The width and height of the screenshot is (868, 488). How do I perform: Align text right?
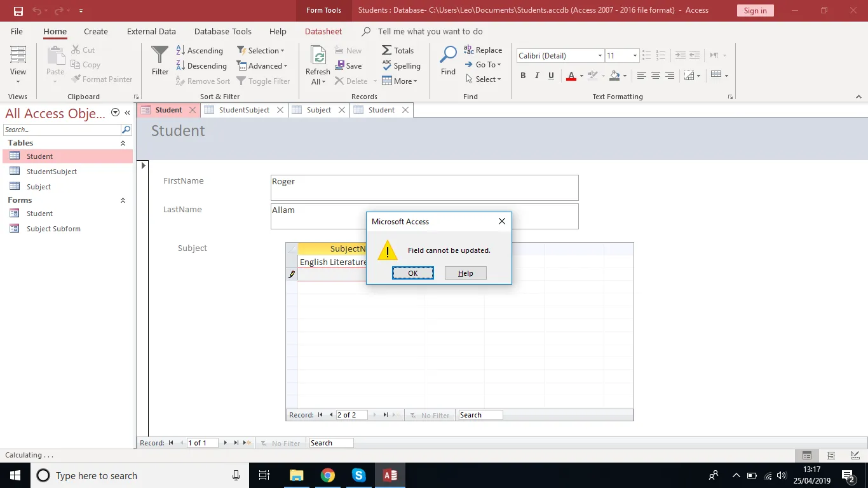670,76
